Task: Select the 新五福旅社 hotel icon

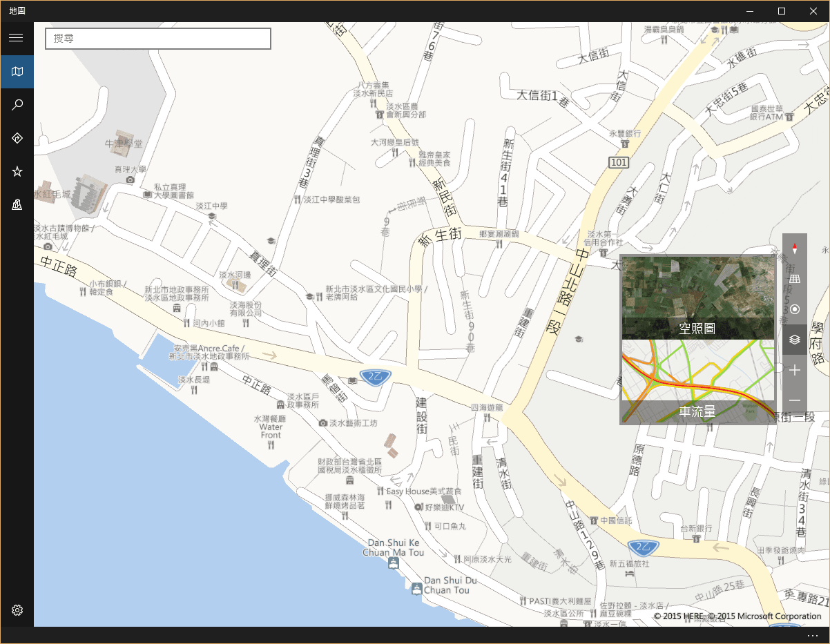Action: pos(630,574)
